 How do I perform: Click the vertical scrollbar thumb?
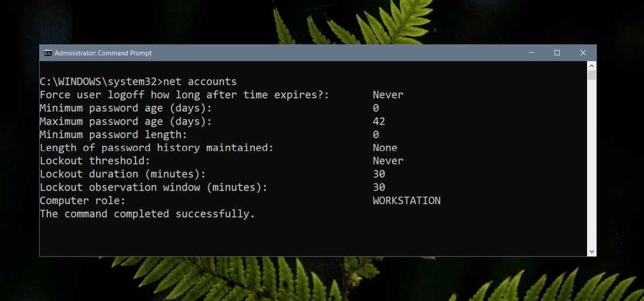tap(592, 75)
